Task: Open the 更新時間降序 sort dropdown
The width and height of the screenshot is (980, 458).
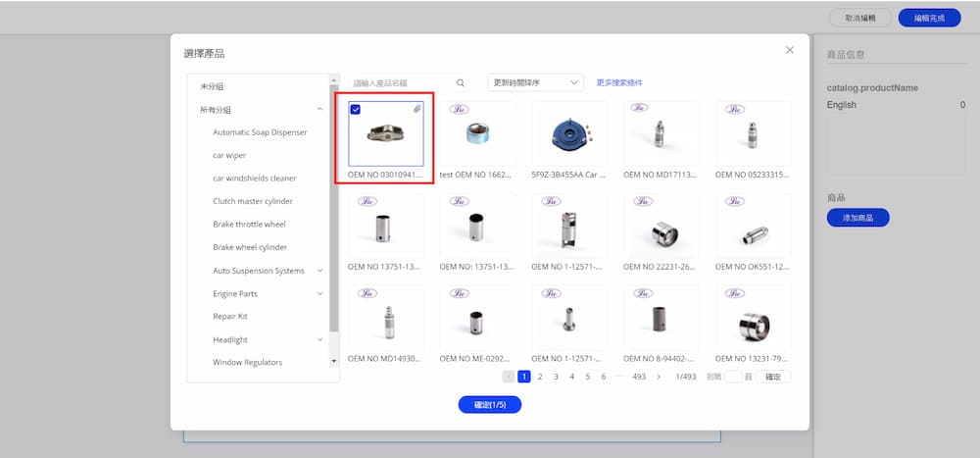Action: click(x=536, y=82)
